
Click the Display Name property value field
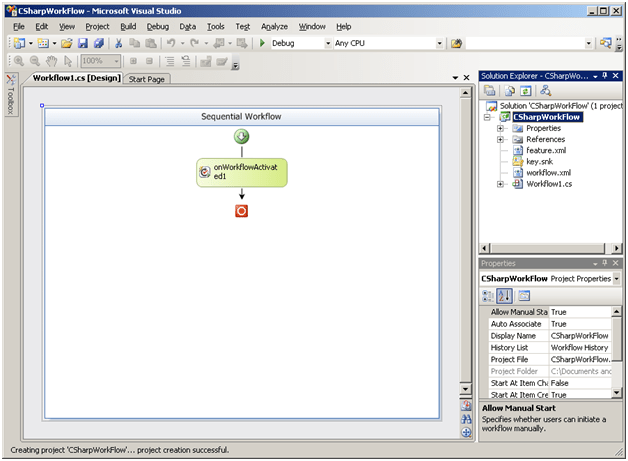[580, 336]
